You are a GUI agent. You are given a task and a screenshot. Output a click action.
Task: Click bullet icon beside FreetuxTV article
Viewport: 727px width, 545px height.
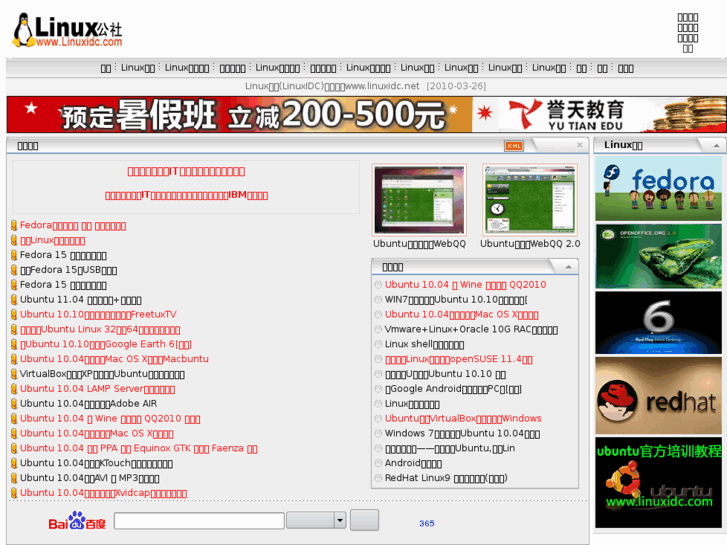[14, 314]
